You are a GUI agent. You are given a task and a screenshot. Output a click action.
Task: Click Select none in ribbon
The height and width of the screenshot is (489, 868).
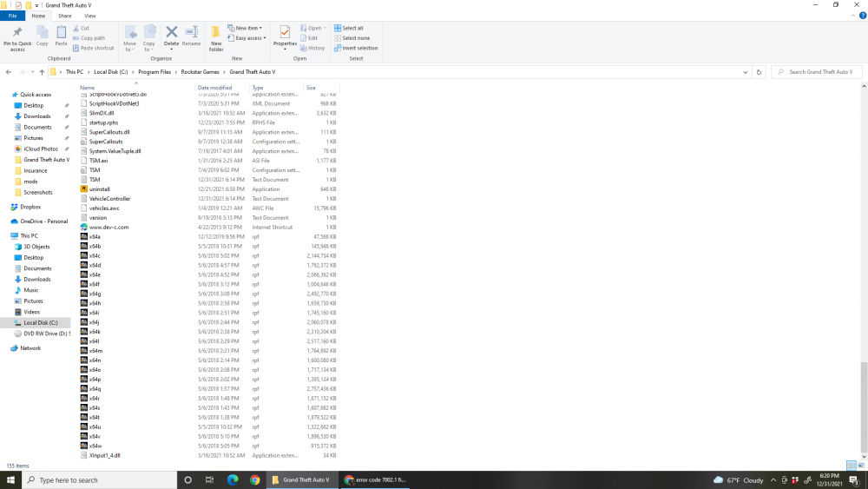352,38
